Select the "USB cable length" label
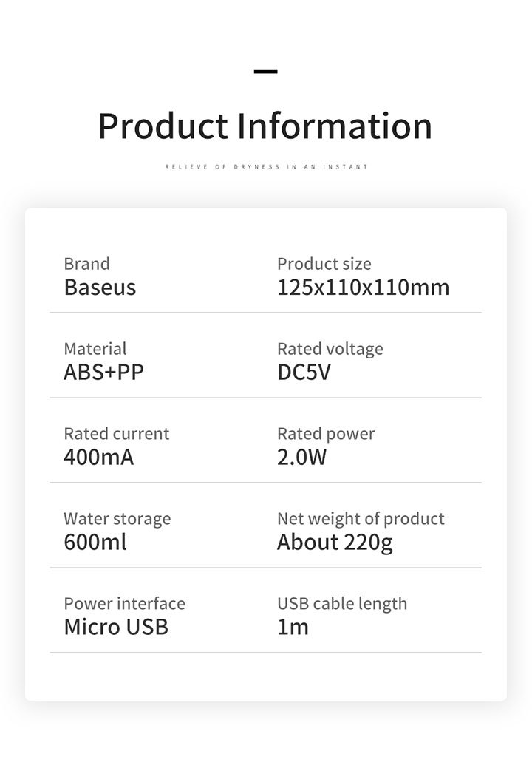 pos(342,604)
